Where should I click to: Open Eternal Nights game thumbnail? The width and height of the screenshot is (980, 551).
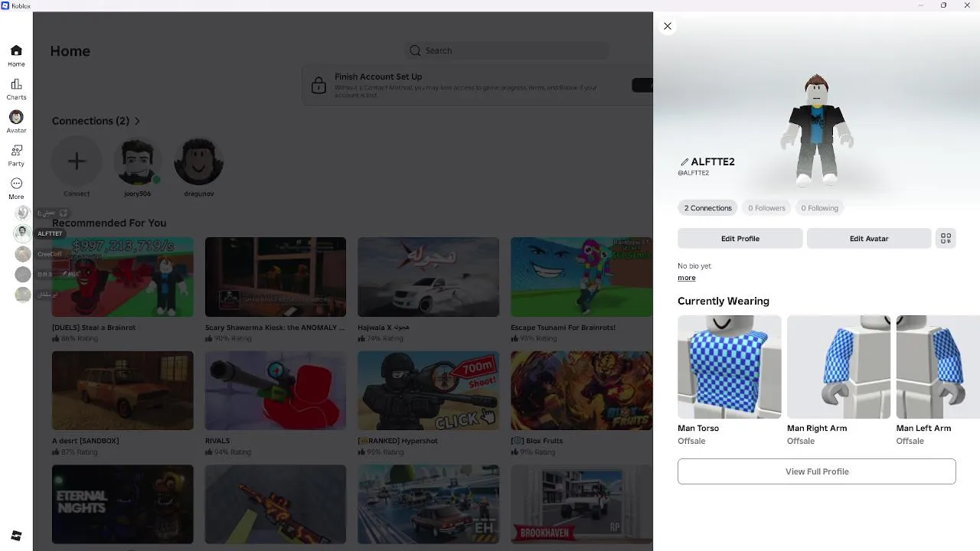click(122, 504)
